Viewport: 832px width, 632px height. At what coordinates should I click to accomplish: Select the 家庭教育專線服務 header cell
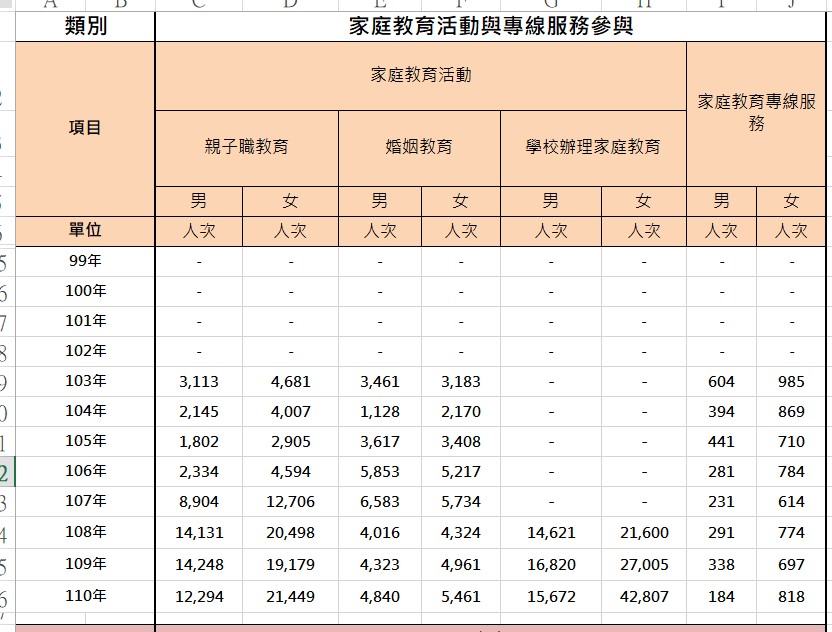pyautogui.click(x=756, y=114)
